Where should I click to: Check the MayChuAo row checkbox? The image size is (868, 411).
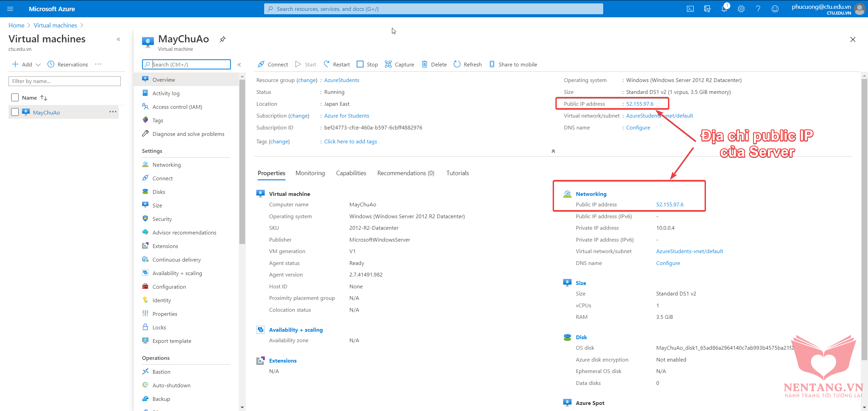coord(15,112)
